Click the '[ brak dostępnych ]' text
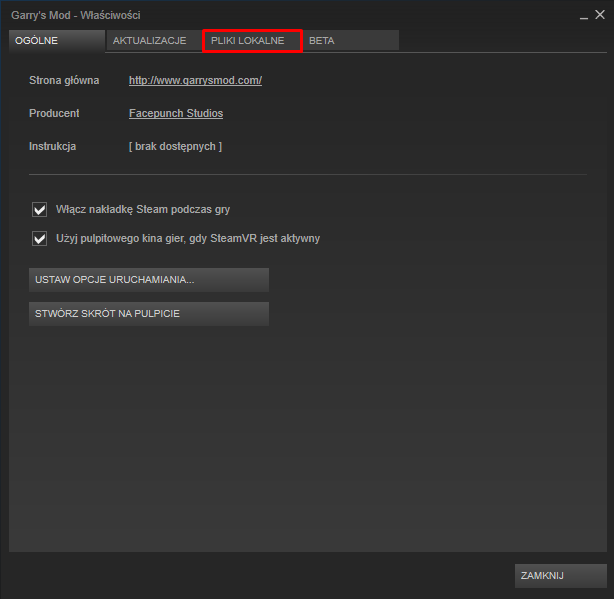Screen dimensions: 614x599 [175, 146]
